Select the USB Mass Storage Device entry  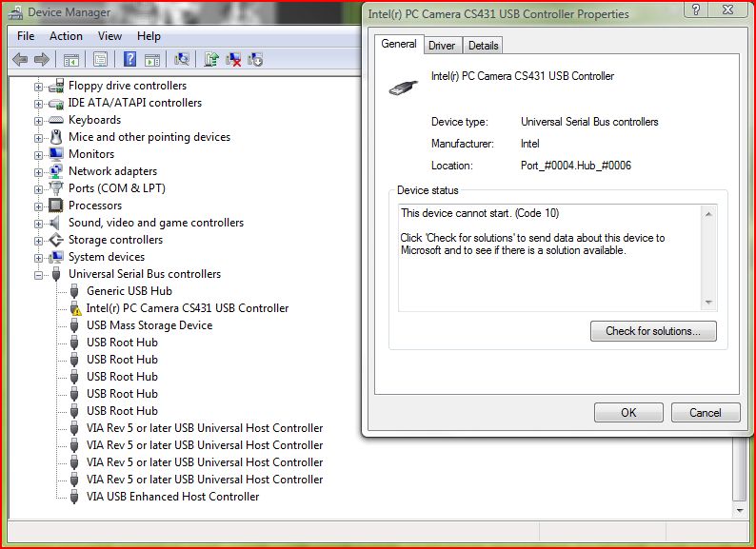(149, 325)
